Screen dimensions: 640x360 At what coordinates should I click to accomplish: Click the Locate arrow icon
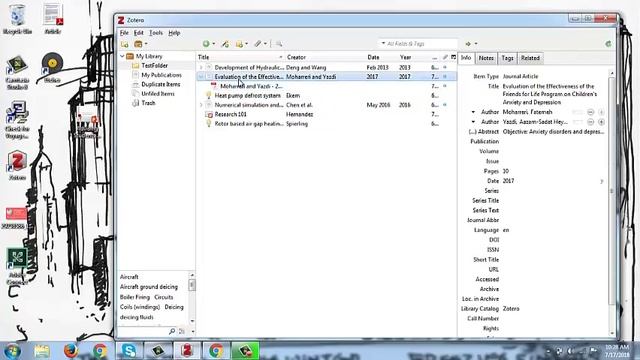(468, 44)
